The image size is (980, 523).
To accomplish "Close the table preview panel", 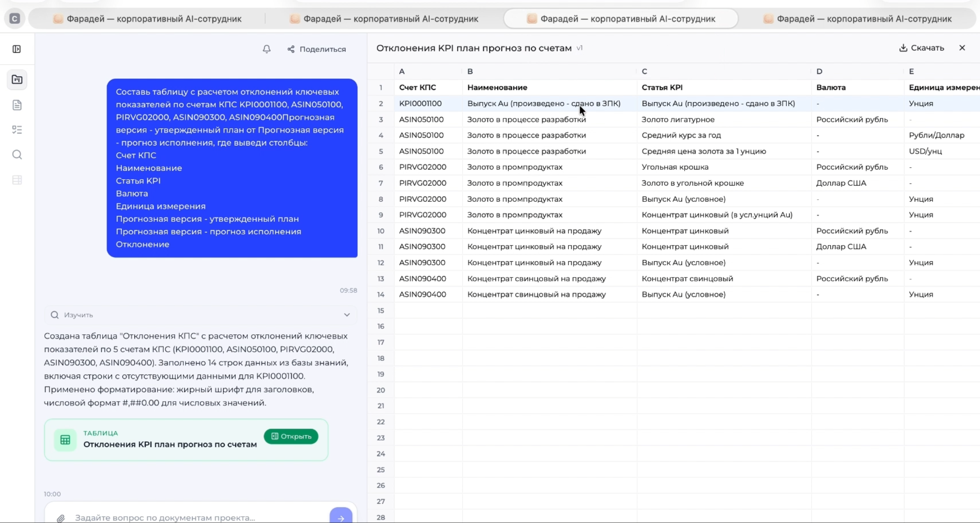I will pyautogui.click(x=962, y=48).
